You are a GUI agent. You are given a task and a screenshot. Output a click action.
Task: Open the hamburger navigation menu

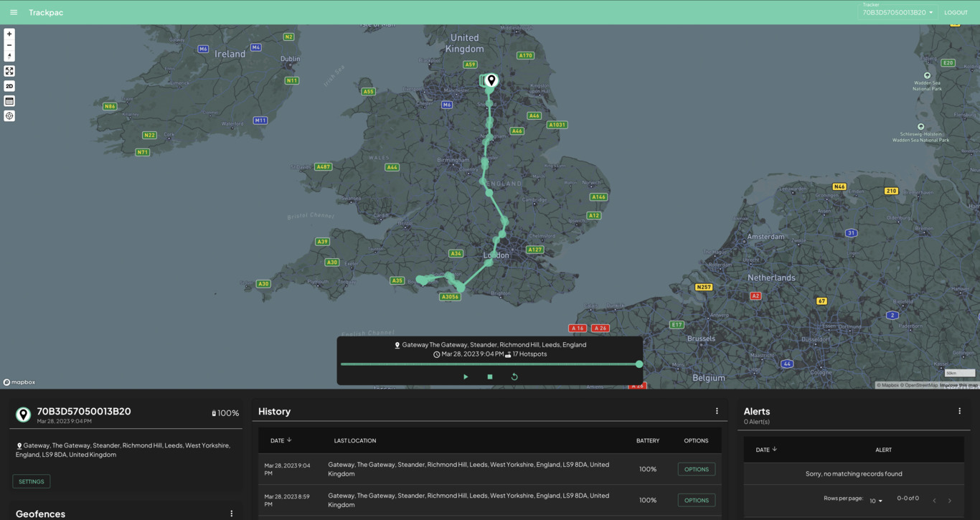[14, 12]
